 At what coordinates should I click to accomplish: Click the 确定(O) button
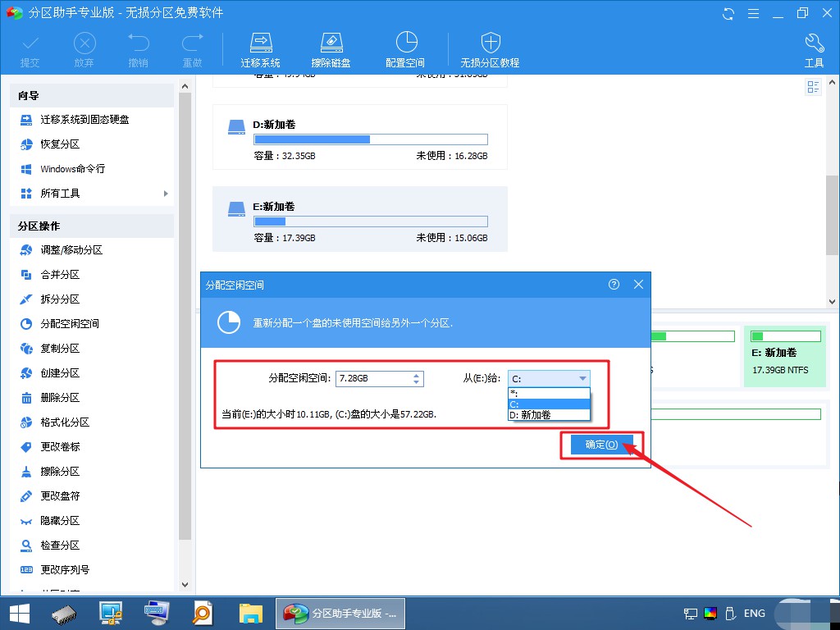click(x=601, y=445)
